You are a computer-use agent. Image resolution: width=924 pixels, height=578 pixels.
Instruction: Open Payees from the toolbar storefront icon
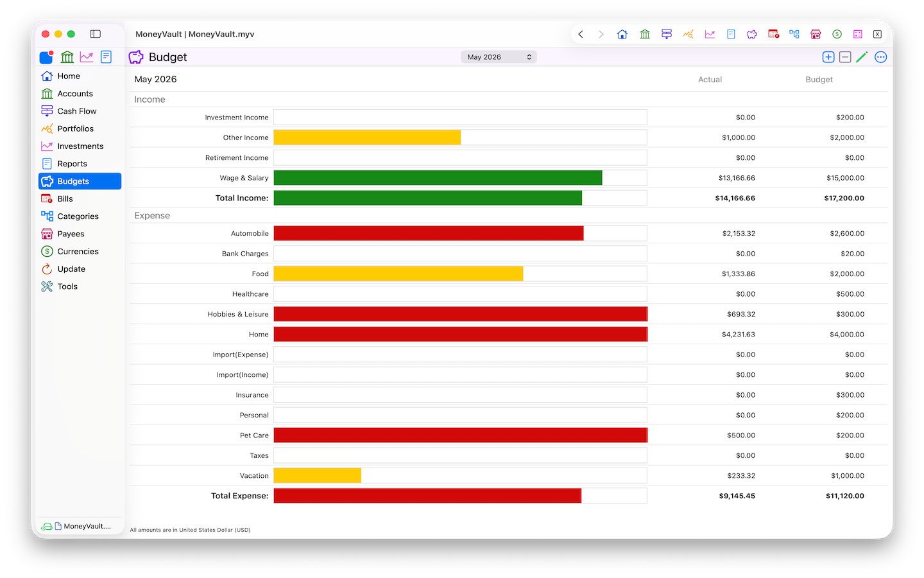(816, 34)
